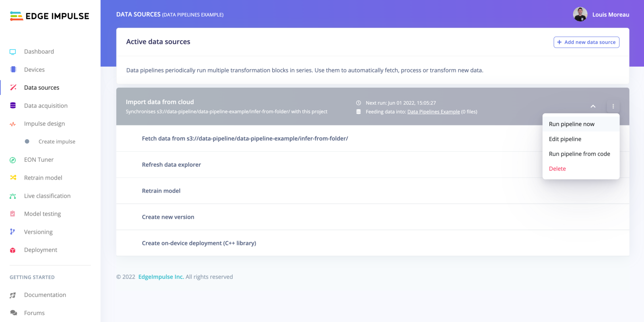Screen dimensions: 644x322
Task: Click the Create impulse dot icon
Action: click(27, 142)
